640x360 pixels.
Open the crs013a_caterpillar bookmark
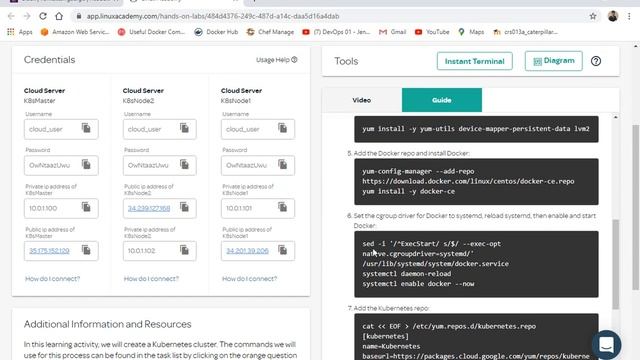click(525, 32)
